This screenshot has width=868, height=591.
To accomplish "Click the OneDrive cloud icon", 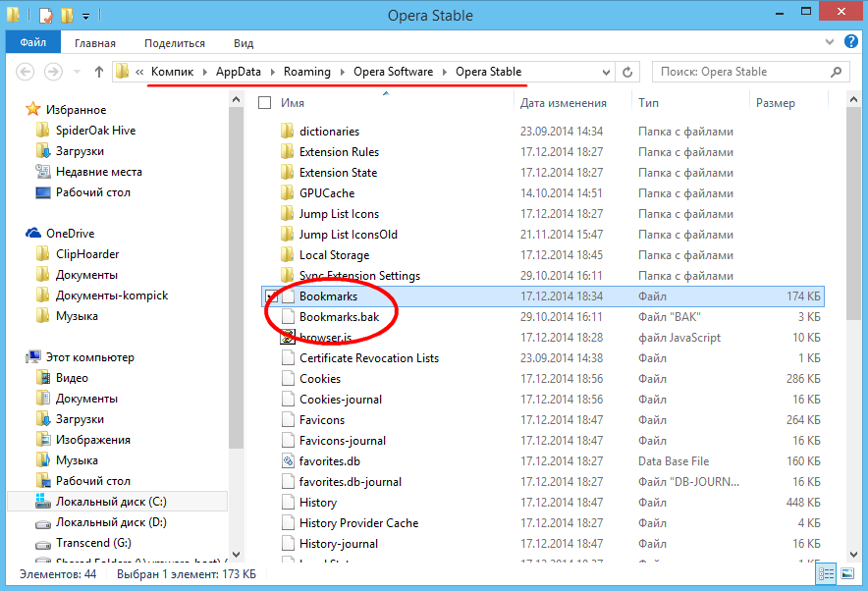I will [33, 233].
